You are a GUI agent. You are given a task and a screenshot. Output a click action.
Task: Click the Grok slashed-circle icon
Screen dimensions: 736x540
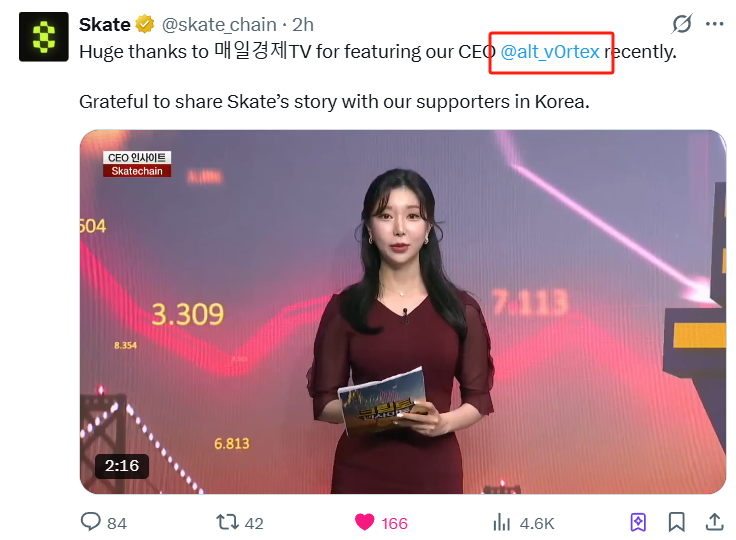click(682, 24)
